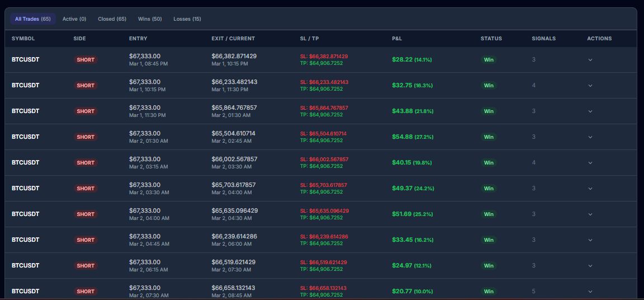Click the EXIT / CURRENT column header
Screen dimensions: 644x300
[x=233, y=39]
